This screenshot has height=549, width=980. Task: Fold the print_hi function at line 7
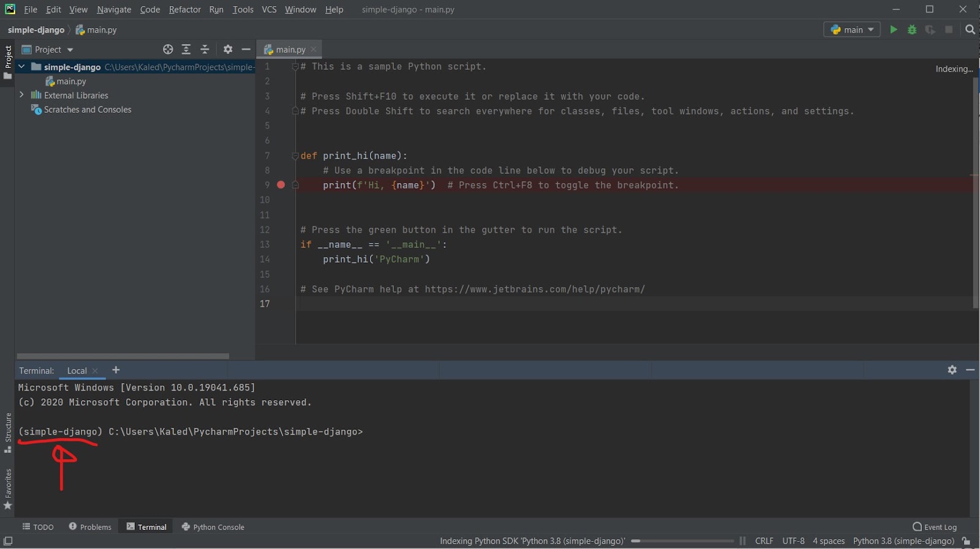[x=295, y=155]
